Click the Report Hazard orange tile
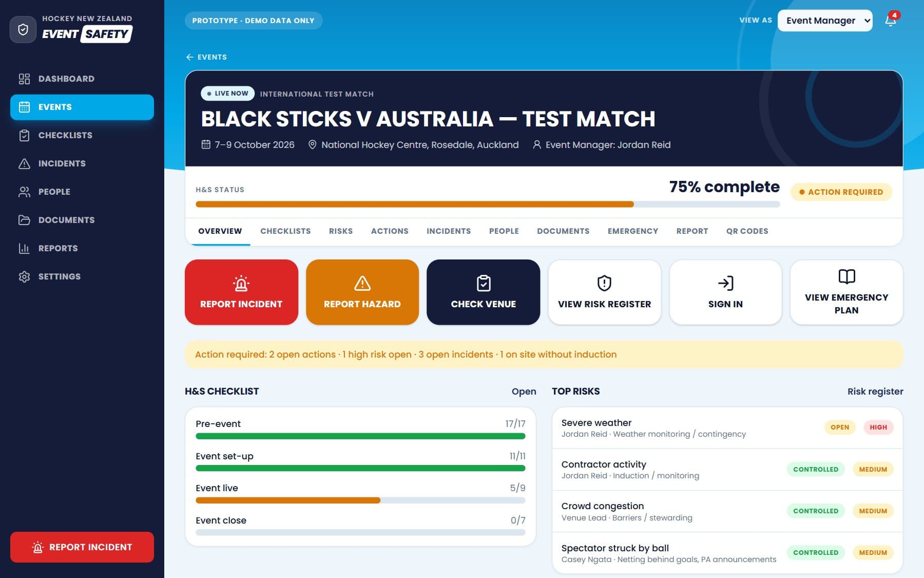The image size is (924, 578). pyautogui.click(x=362, y=292)
